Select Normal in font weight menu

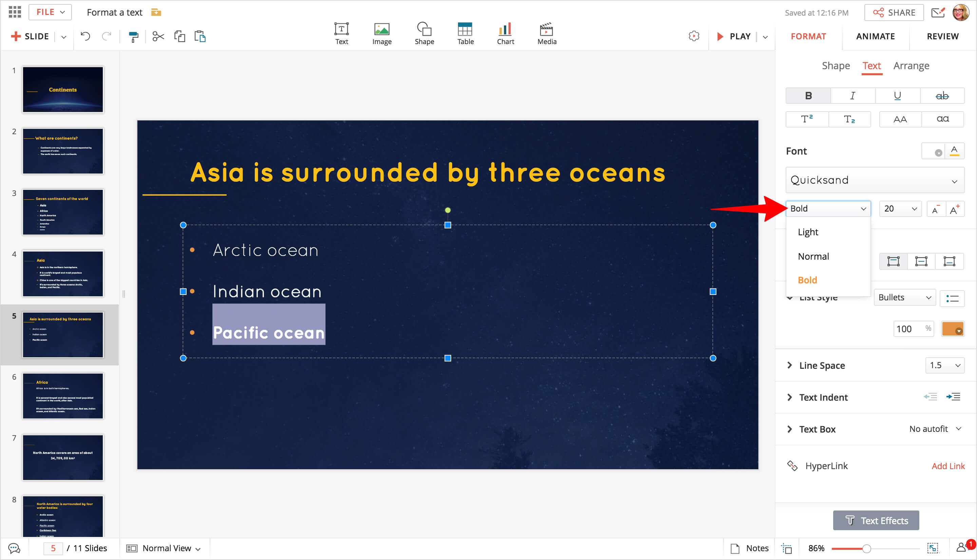tap(813, 256)
